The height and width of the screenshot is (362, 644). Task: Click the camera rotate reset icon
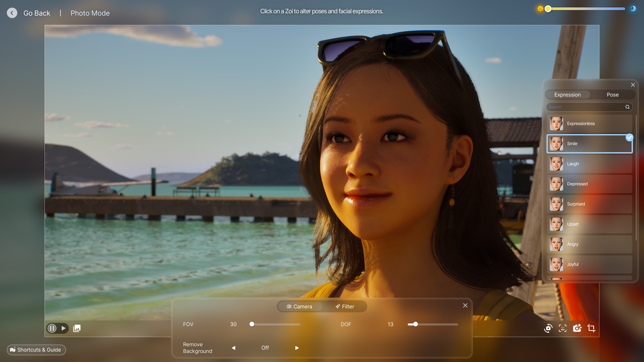[548, 328]
